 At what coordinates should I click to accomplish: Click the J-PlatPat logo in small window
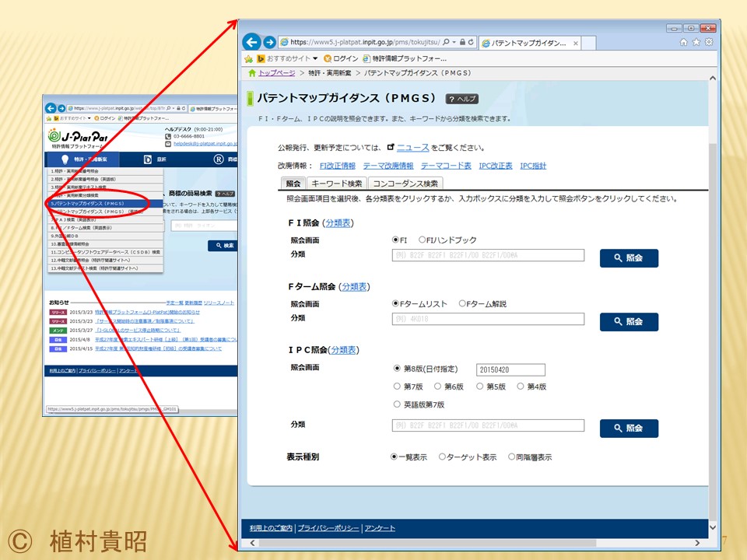click(78, 138)
